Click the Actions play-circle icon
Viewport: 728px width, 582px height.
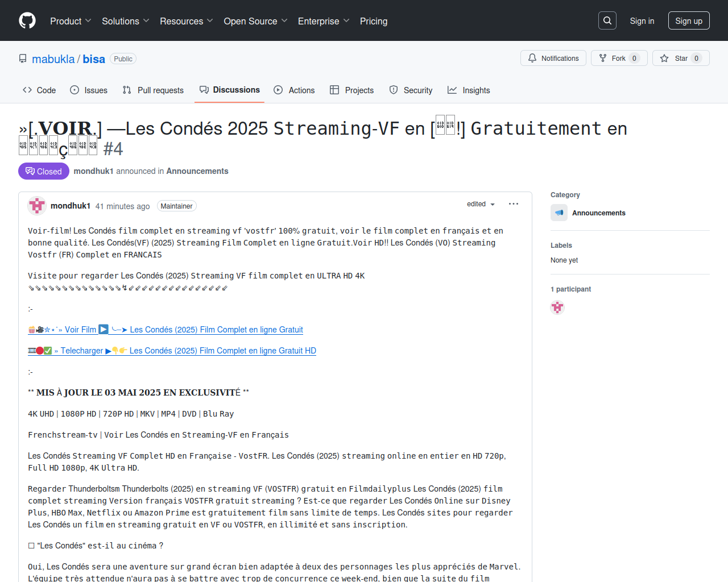[278, 90]
